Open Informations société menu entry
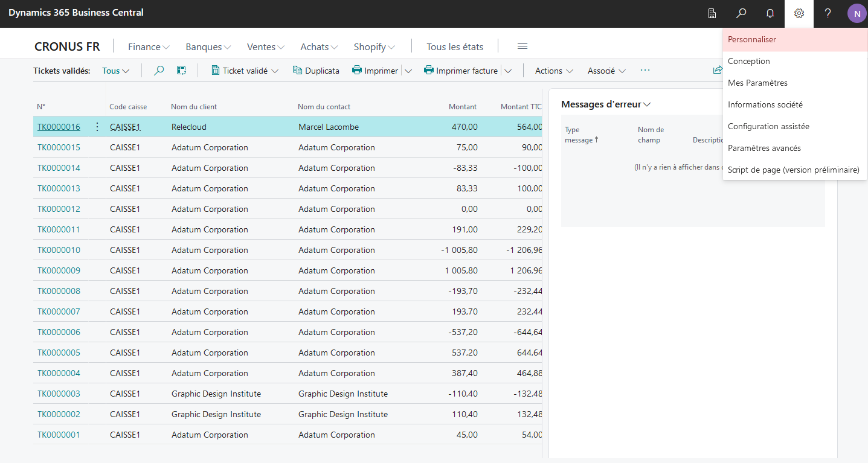This screenshot has width=868, height=463. (795, 104)
